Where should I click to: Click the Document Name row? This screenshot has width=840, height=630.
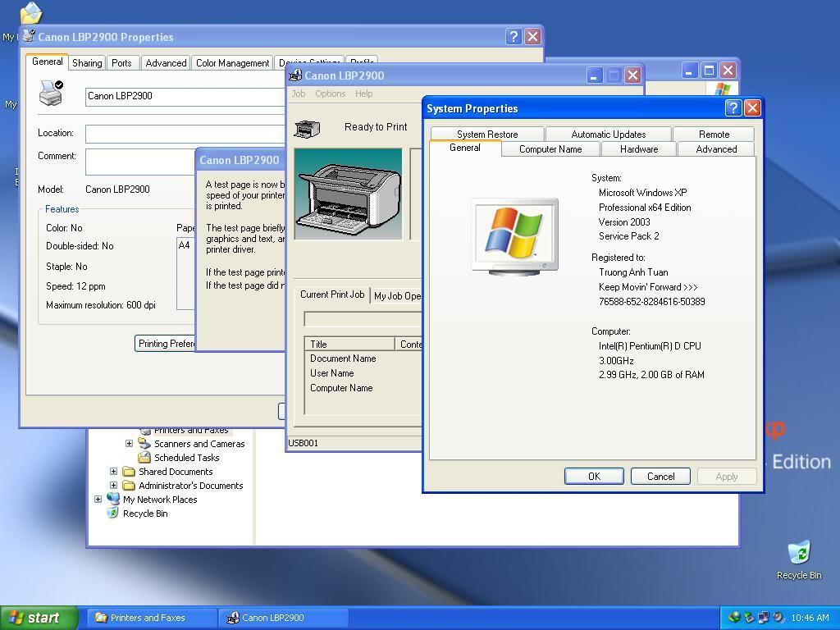coord(343,358)
